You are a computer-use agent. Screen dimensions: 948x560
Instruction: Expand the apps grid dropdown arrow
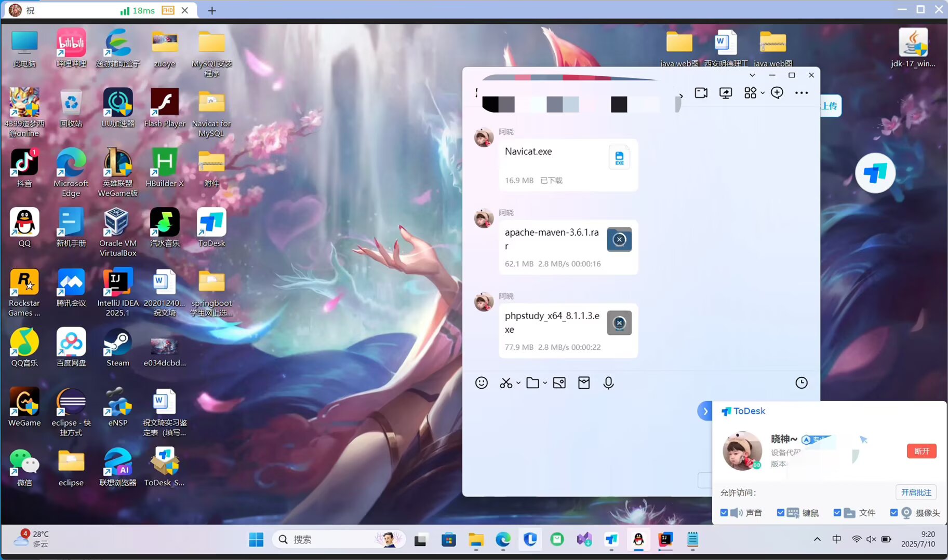click(763, 93)
